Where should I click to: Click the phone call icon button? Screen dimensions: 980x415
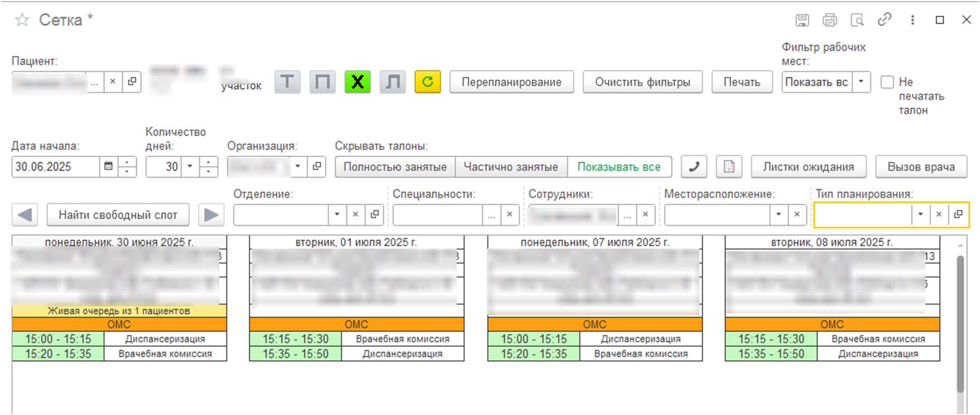pos(694,167)
